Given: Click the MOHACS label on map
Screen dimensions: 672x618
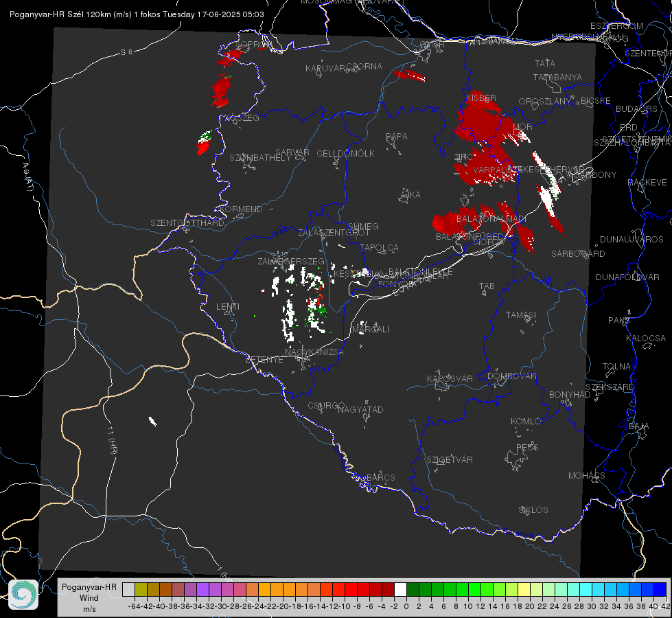Looking at the screenshot, I should point(586,476).
